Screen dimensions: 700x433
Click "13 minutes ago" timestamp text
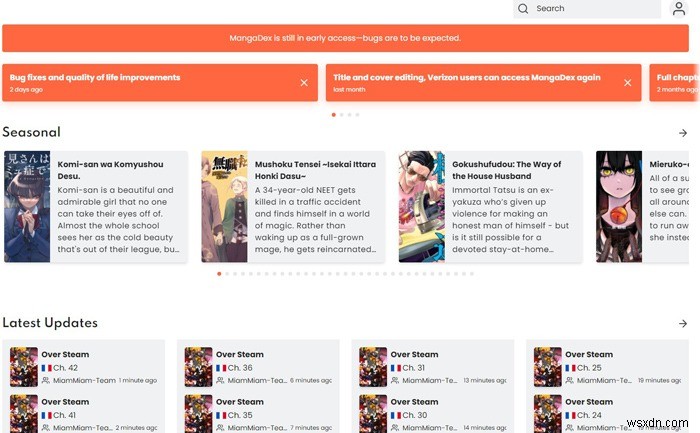pyautogui.click(x=485, y=380)
